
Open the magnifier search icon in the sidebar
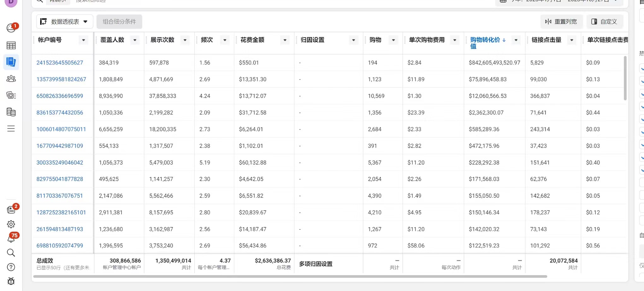pos(11,253)
